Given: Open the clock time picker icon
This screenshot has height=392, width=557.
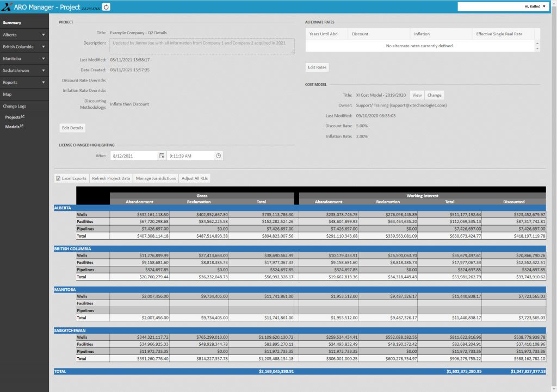Looking at the screenshot, I should click(219, 156).
